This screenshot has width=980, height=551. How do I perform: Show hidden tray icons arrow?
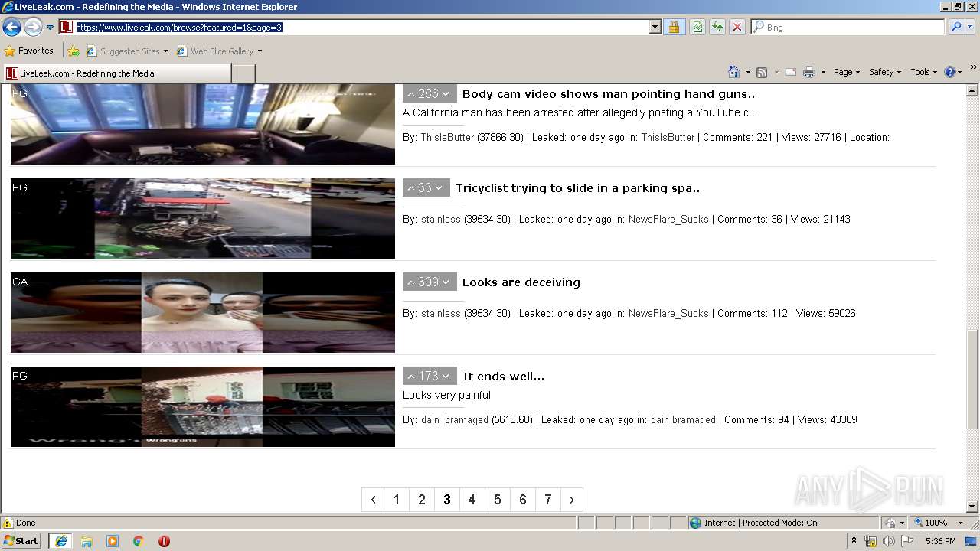854,540
